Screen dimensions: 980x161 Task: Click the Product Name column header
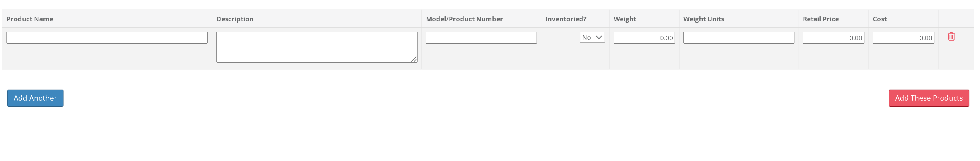[30, 19]
